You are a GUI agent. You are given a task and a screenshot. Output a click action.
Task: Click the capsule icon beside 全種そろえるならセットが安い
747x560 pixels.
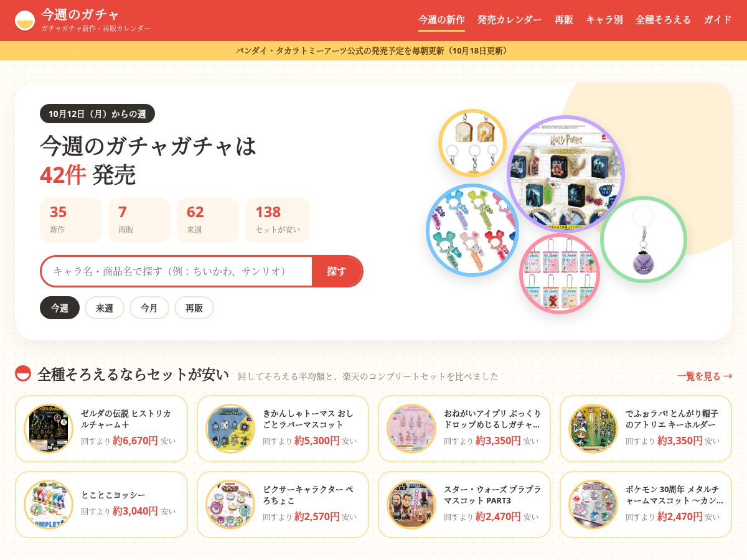tap(23, 374)
